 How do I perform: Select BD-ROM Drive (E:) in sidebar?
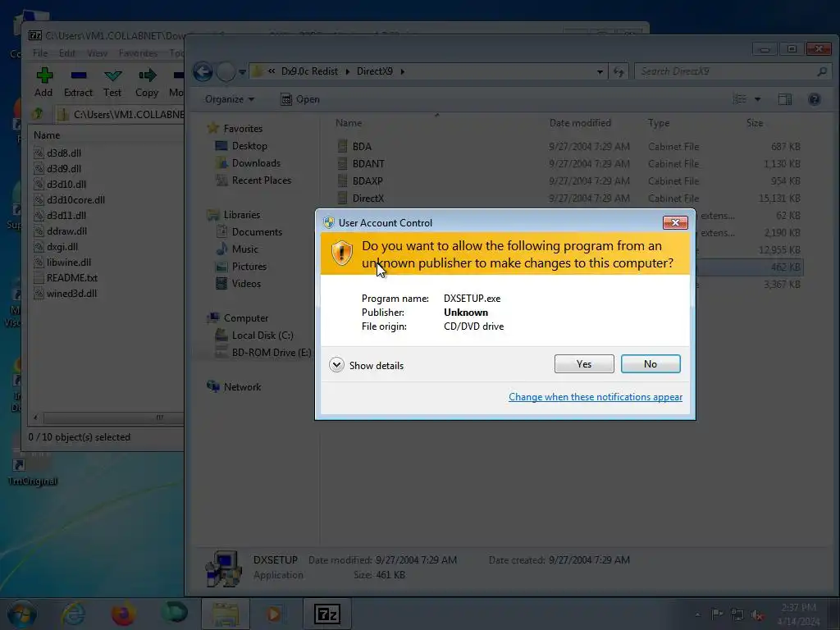click(262, 353)
